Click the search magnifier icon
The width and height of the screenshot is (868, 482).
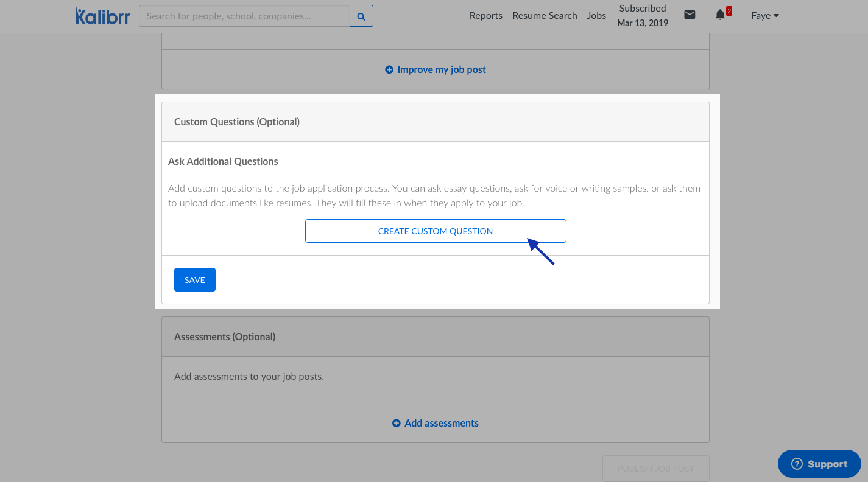(x=362, y=16)
